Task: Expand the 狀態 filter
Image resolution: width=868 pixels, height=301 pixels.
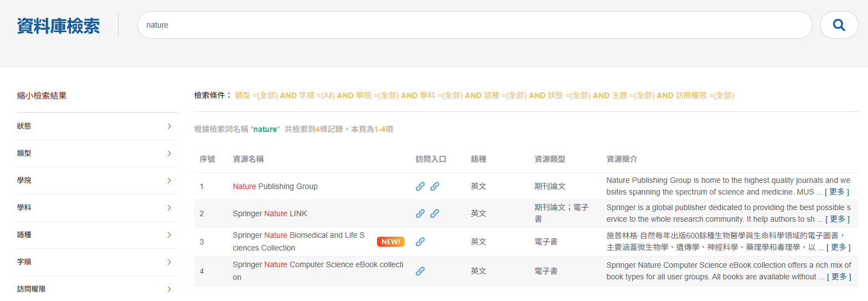Action: click(97, 126)
